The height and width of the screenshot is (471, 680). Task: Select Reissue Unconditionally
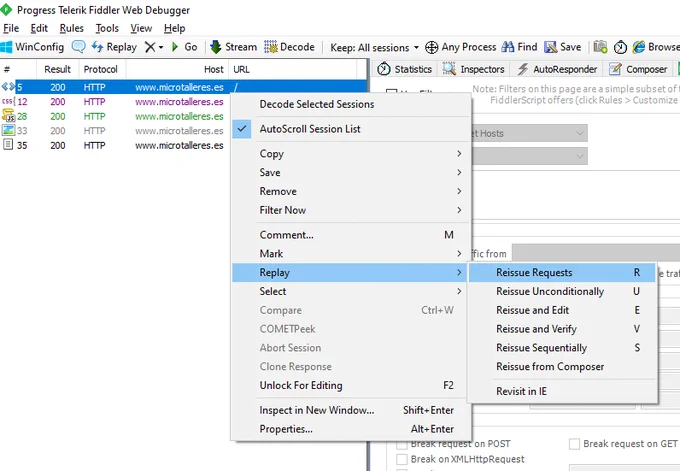click(562, 291)
